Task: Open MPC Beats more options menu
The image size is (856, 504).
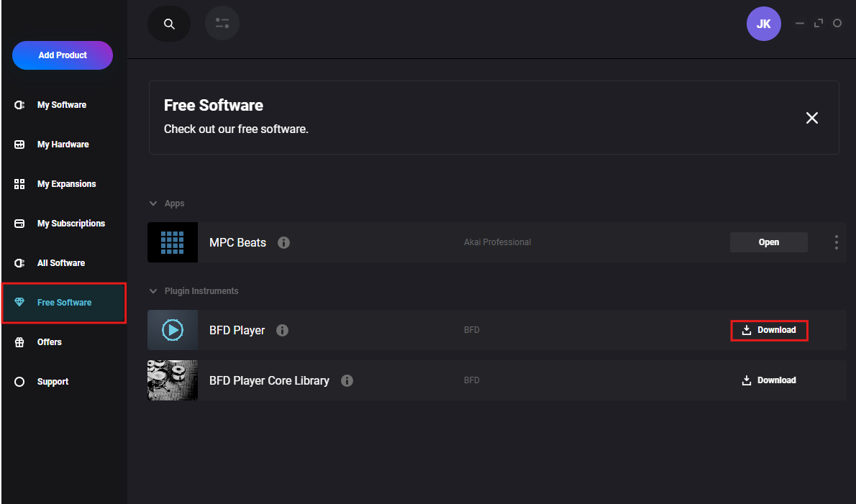Action: [836, 242]
